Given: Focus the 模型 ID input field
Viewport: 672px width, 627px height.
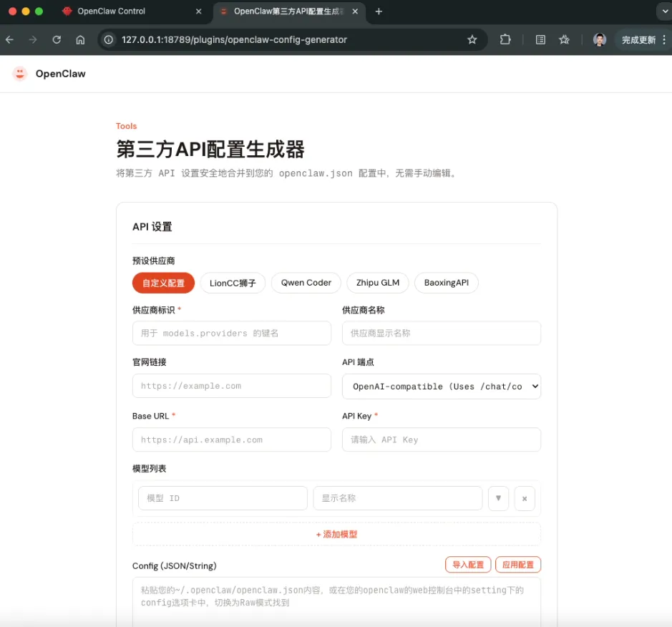Looking at the screenshot, I should (223, 498).
